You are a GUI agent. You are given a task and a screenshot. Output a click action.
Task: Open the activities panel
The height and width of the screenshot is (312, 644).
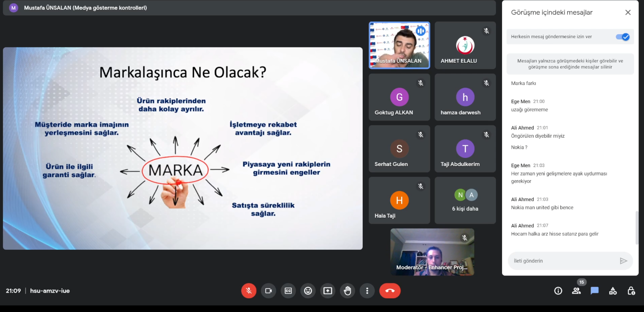613,291
